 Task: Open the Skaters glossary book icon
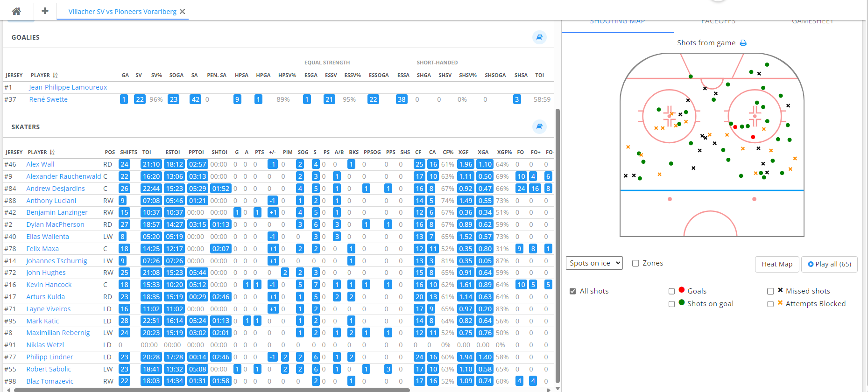(x=539, y=126)
